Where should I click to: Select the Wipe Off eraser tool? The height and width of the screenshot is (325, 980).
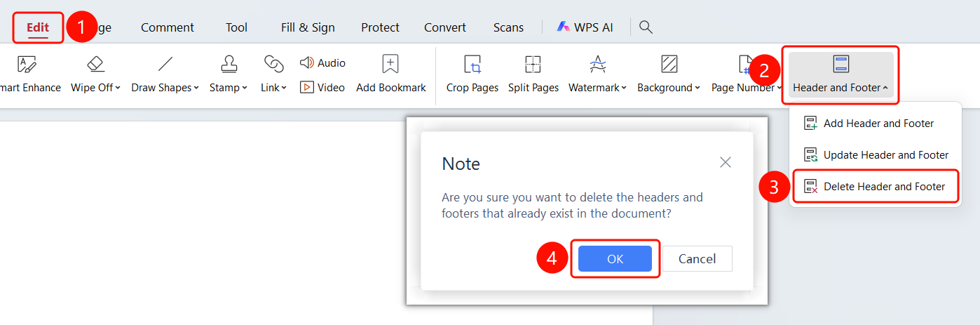95,74
